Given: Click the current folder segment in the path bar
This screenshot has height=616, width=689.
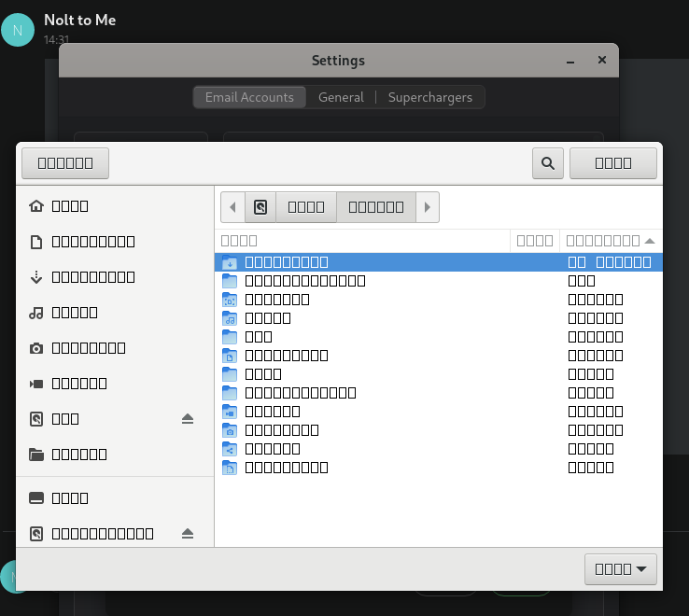Looking at the screenshot, I should point(376,207).
